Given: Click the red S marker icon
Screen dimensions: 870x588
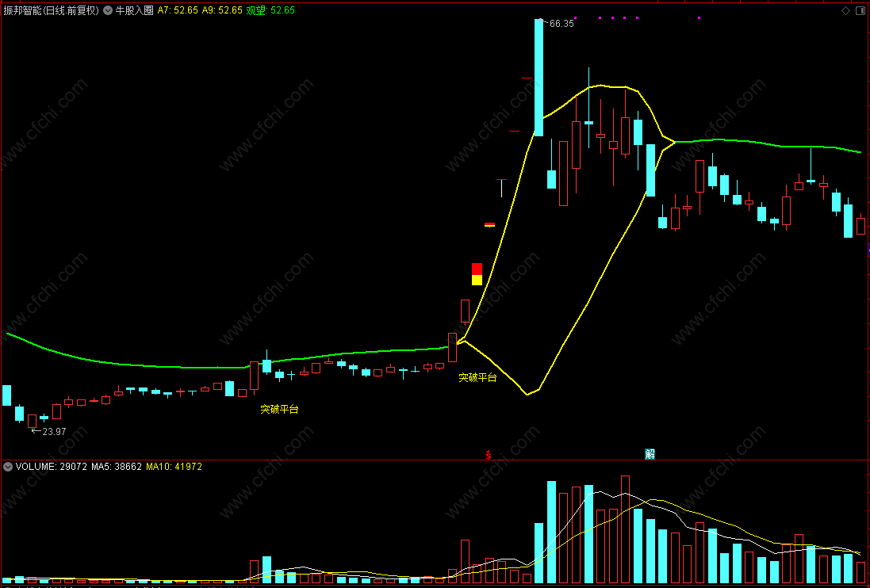Looking at the screenshot, I should click(489, 455).
